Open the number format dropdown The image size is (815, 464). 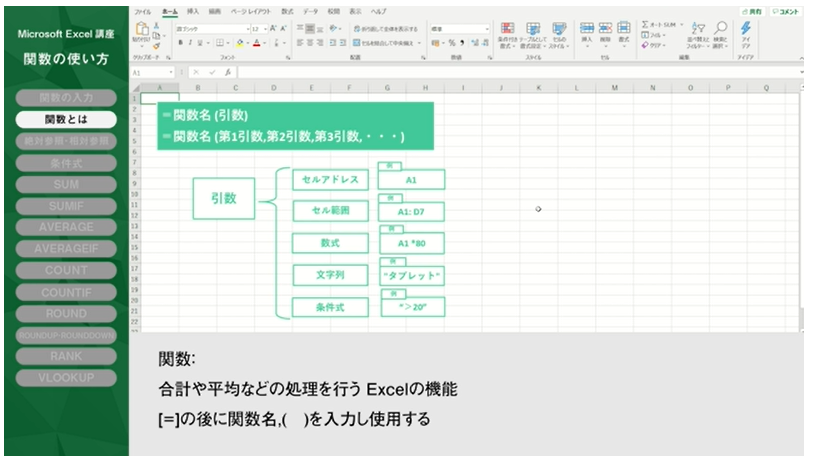coord(459,29)
